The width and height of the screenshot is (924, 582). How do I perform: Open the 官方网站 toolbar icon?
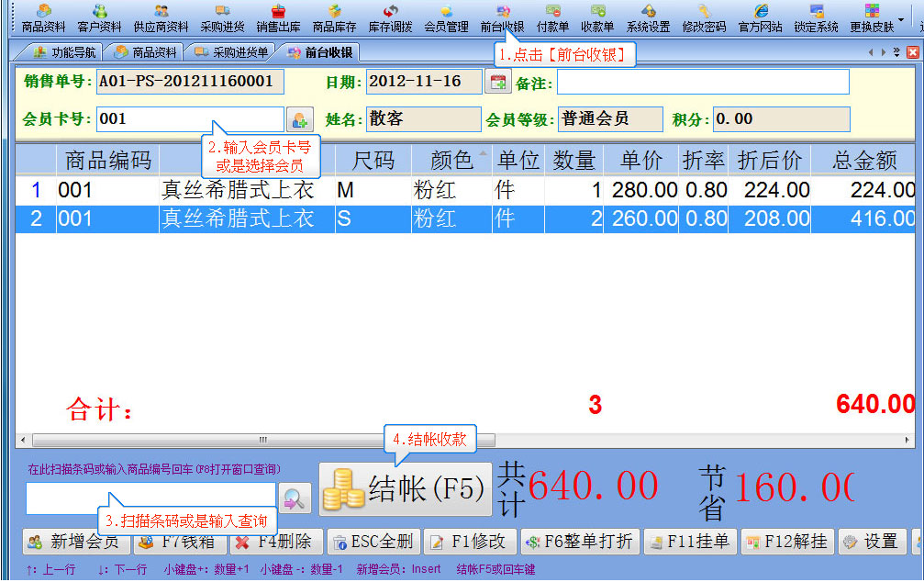760,17
